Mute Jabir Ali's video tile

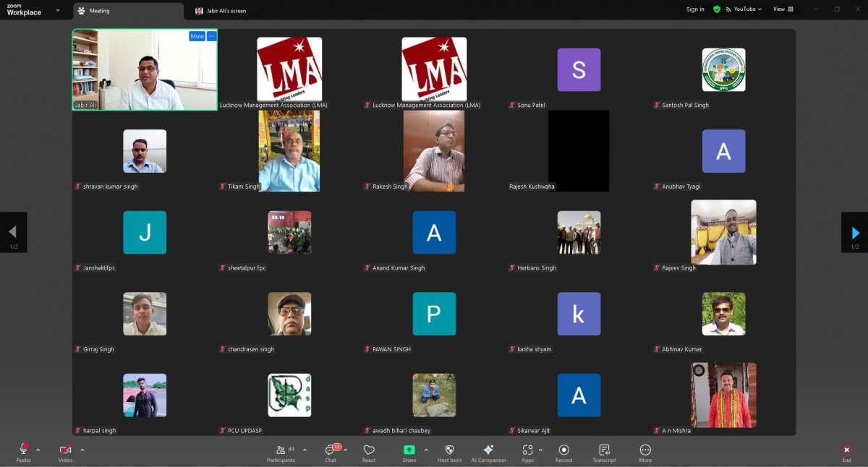point(196,36)
